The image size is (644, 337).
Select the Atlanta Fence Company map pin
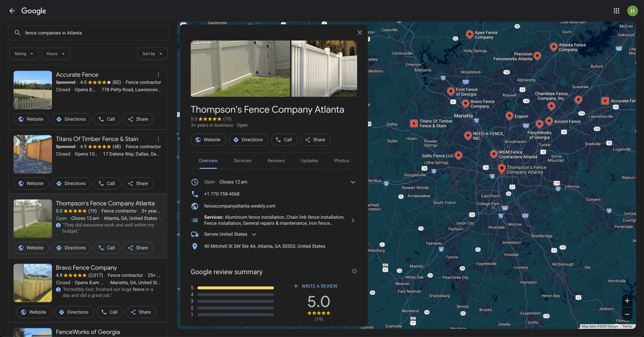pyautogui.click(x=554, y=47)
